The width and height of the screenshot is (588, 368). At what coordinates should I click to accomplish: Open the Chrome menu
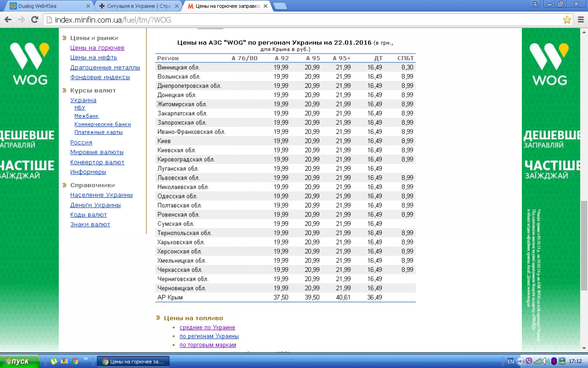(x=580, y=20)
